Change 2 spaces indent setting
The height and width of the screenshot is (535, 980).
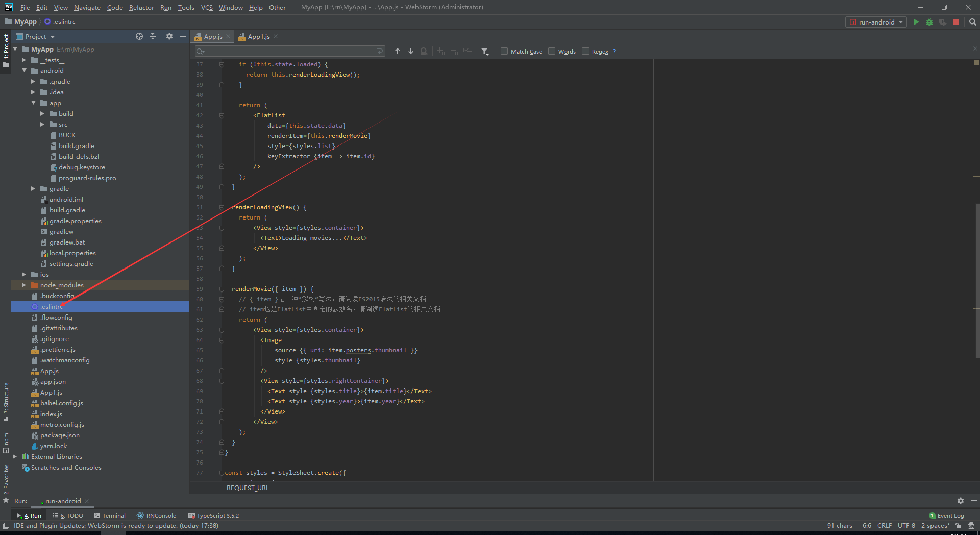coord(935,526)
